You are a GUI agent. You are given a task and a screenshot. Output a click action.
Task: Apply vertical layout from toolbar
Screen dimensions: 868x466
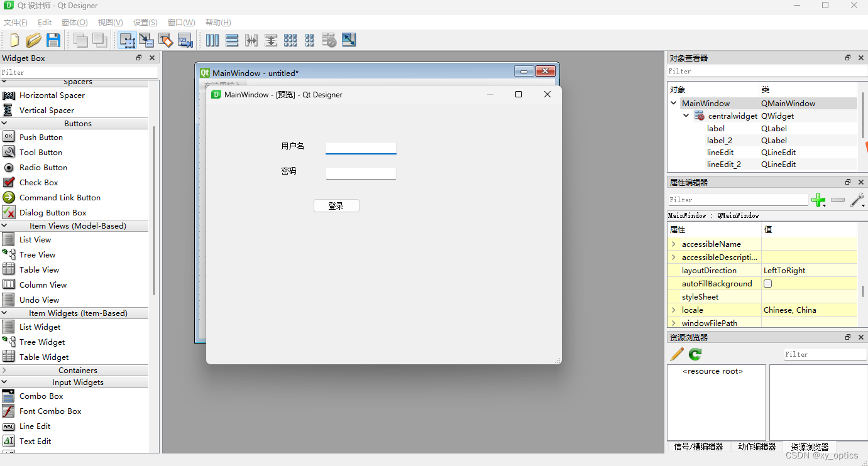[x=232, y=40]
